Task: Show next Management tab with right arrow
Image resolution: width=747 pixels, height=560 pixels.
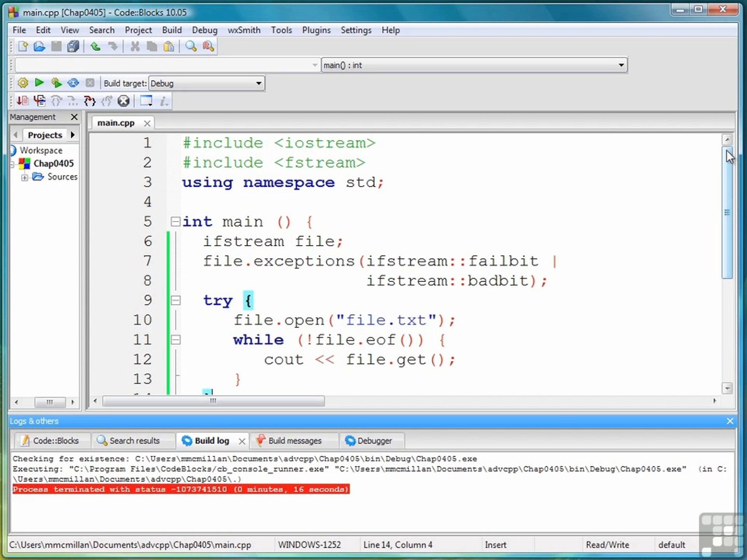Action: 73,135
